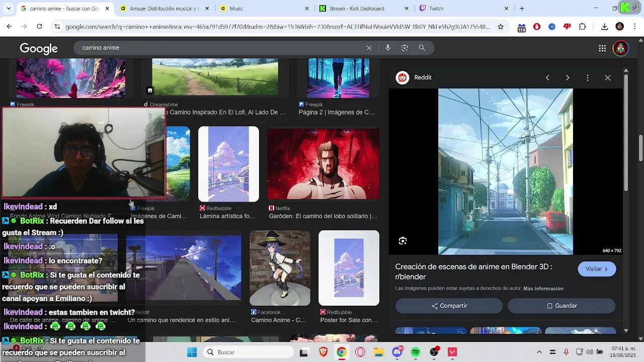Click the Google search query field

pos(221,48)
